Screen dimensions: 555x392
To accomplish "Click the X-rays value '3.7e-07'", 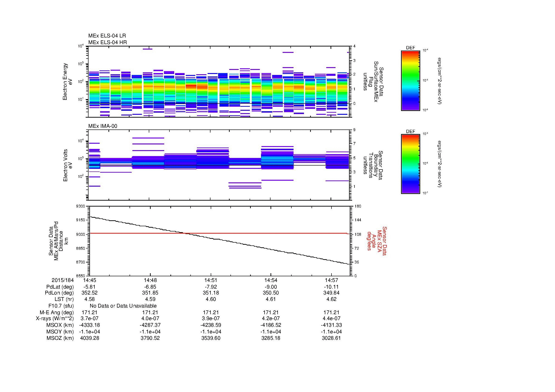I will coord(89,318).
